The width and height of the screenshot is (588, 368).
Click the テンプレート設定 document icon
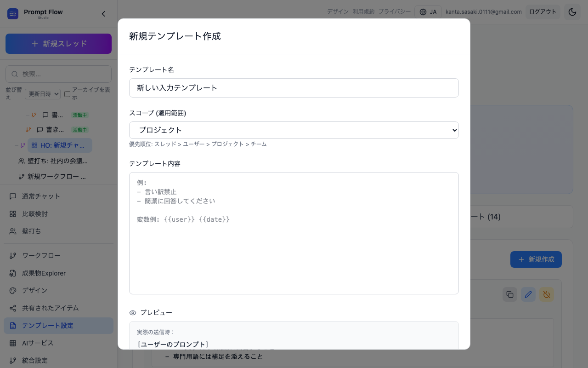point(13,326)
